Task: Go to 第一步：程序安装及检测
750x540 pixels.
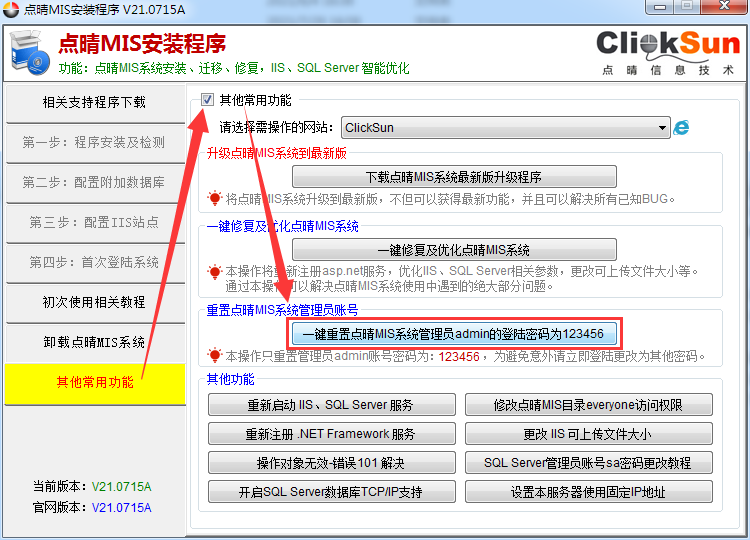Action: (95, 143)
